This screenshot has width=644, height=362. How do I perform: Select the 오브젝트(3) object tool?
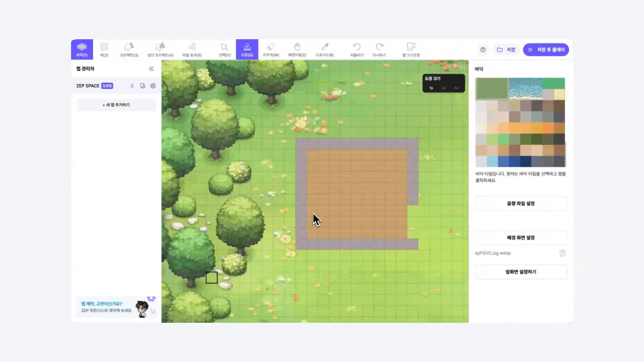pyautogui.click(x=129, y=49)
